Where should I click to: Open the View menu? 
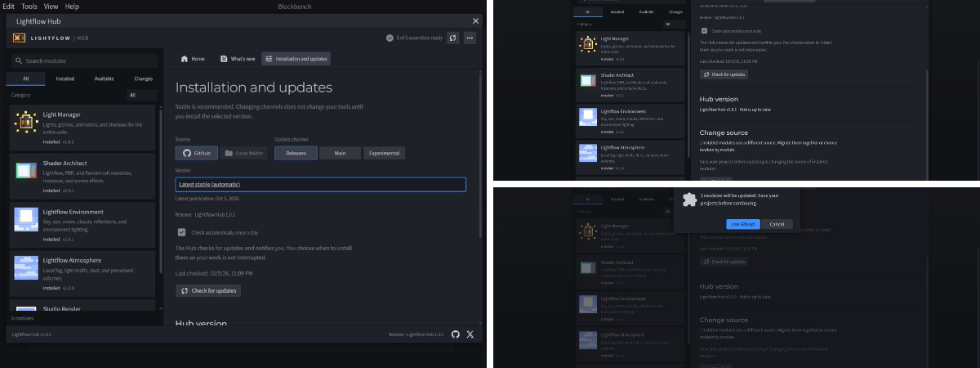[51, 6]
